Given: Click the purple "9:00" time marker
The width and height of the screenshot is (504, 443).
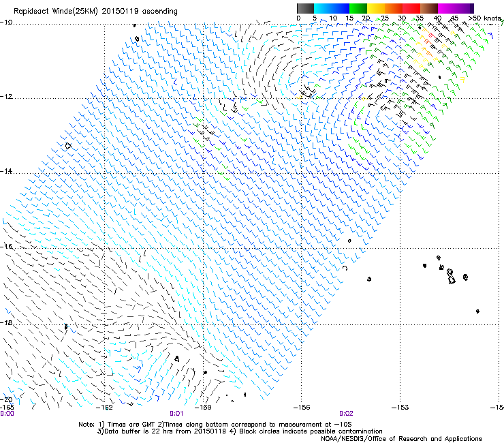Looking at the screenshot, I should click(x=7, y=414).
